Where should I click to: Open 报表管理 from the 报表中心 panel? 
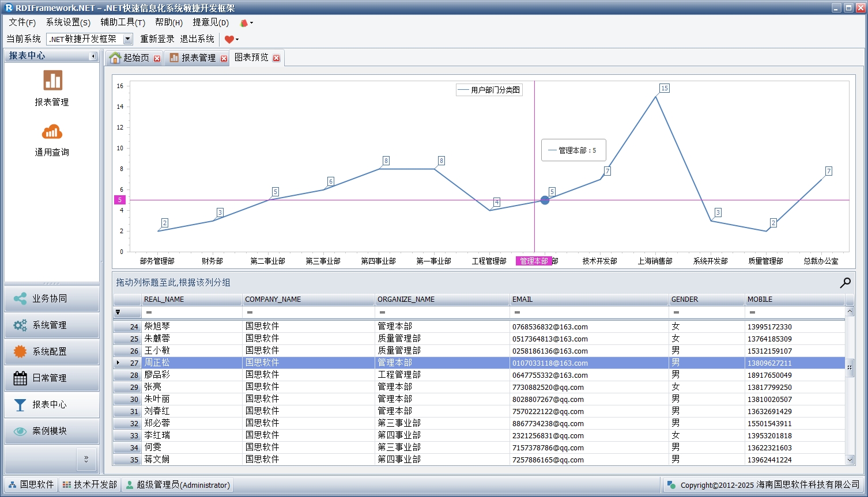tap(52, 88)
